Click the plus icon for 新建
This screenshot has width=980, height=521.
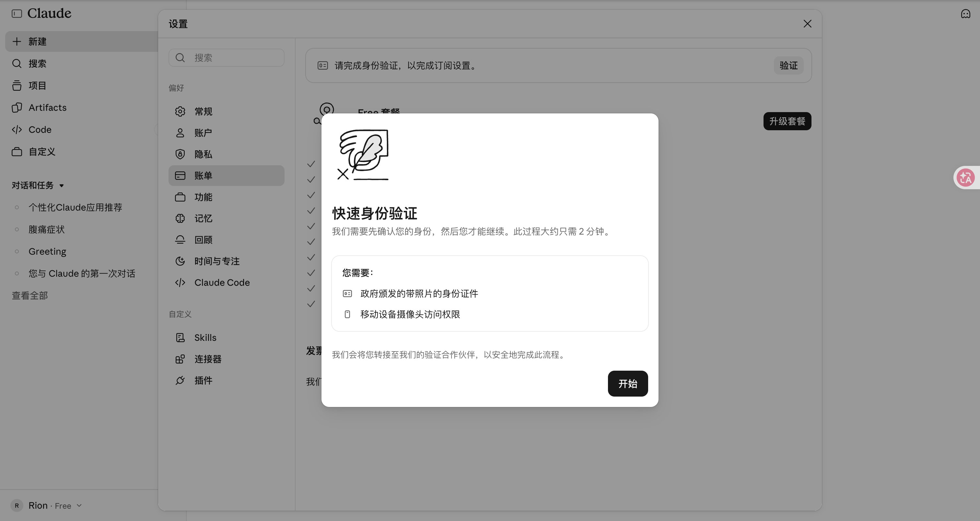(17, 41)
